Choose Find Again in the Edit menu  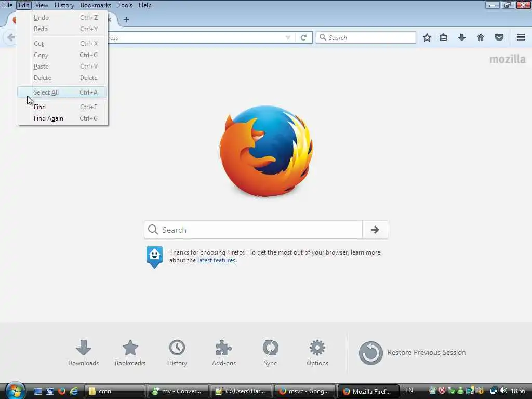click(x=62, y=118)
